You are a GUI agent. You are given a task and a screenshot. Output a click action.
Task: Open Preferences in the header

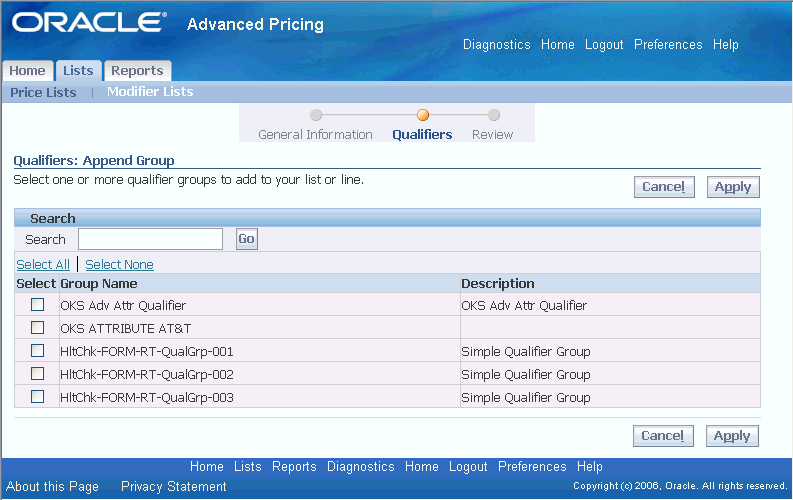[x=668, y=44]
